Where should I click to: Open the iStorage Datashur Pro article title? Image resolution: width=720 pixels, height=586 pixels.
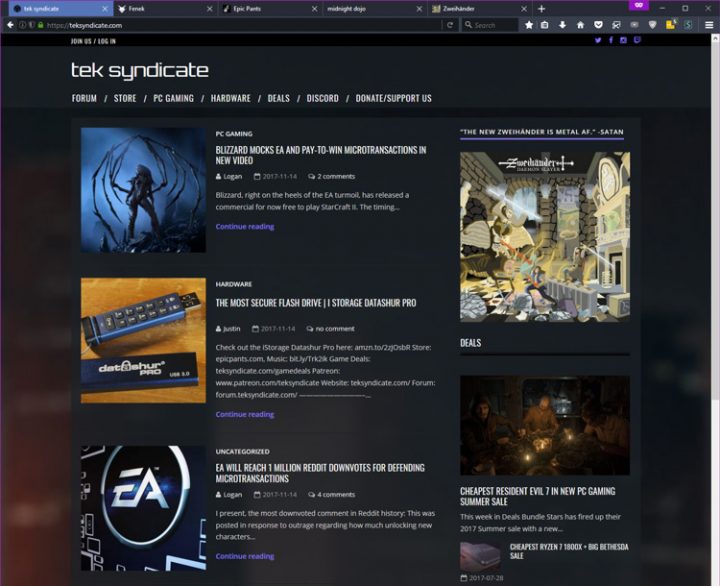click(316, 303)
